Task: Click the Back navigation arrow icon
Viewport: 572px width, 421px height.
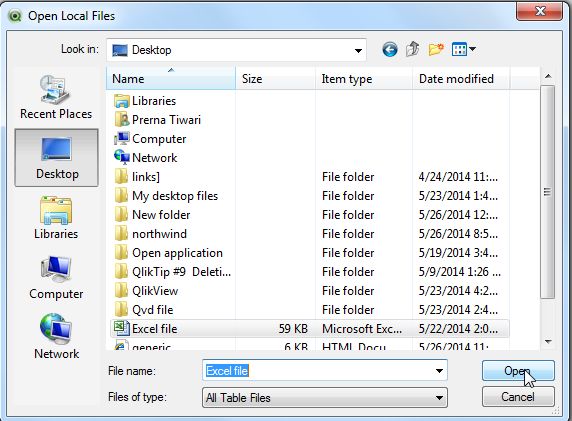Action: click(390, 49)
